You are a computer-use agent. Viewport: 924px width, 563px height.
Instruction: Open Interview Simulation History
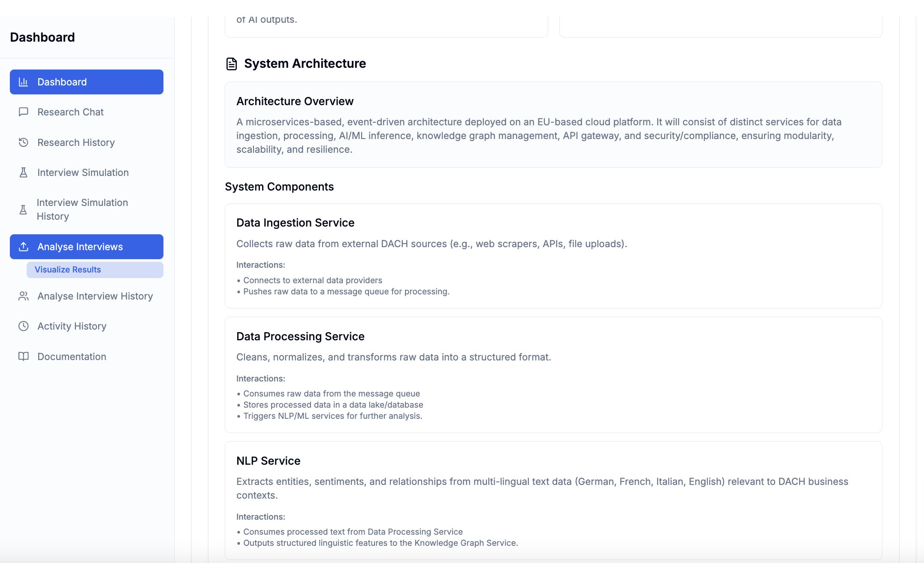pyautogui.click(x=82, y=209)
